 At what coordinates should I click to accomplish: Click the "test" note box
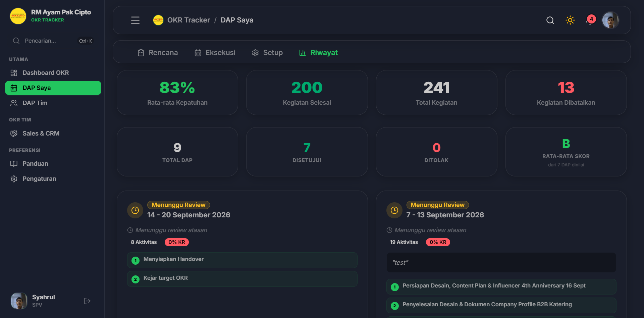(501, 263)
